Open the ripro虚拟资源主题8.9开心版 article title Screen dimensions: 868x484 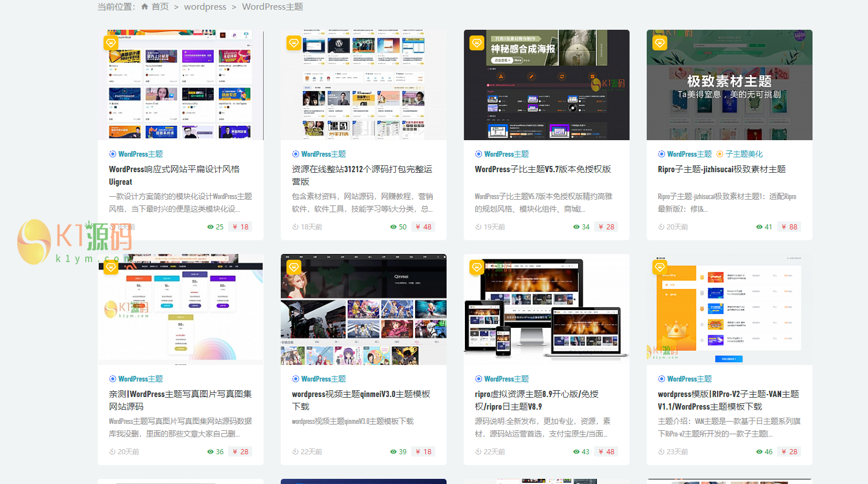tap(536, 400)
